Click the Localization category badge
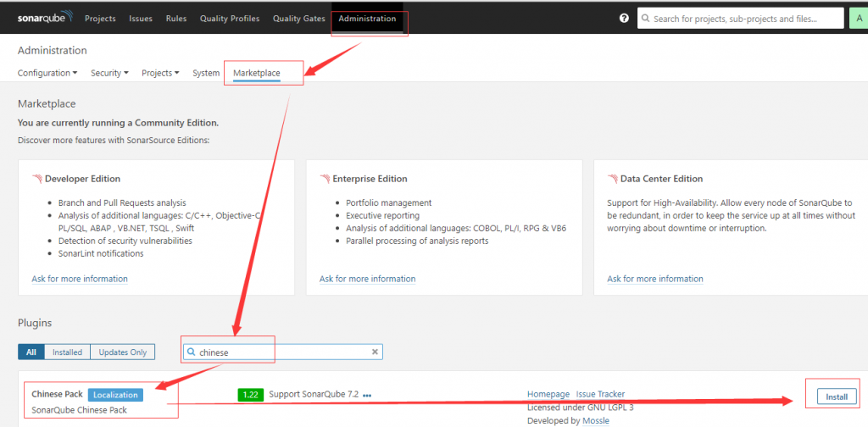Image resolution: width=868 pixels, height=427 pixels. point(115,394)
